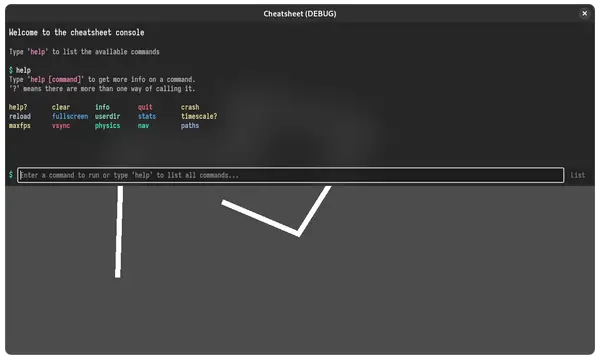Click the 'physics' command text

click(x=108, y=125)
